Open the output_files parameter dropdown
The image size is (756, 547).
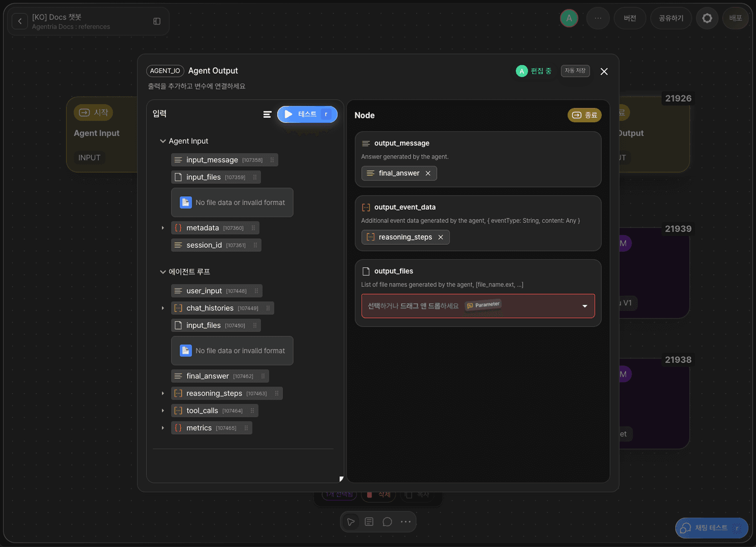click(x=478, y=306)
